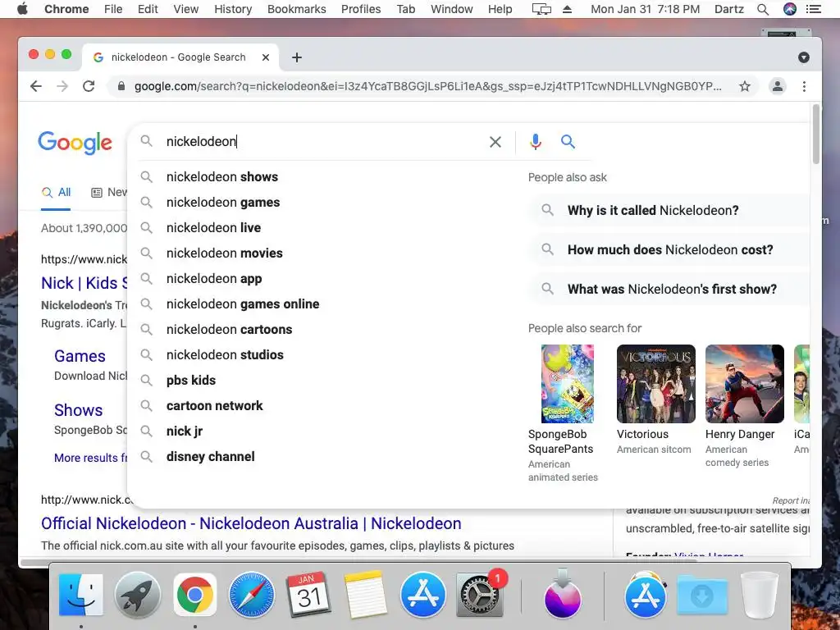Bookmark this page with the star icon

(745, 86)
